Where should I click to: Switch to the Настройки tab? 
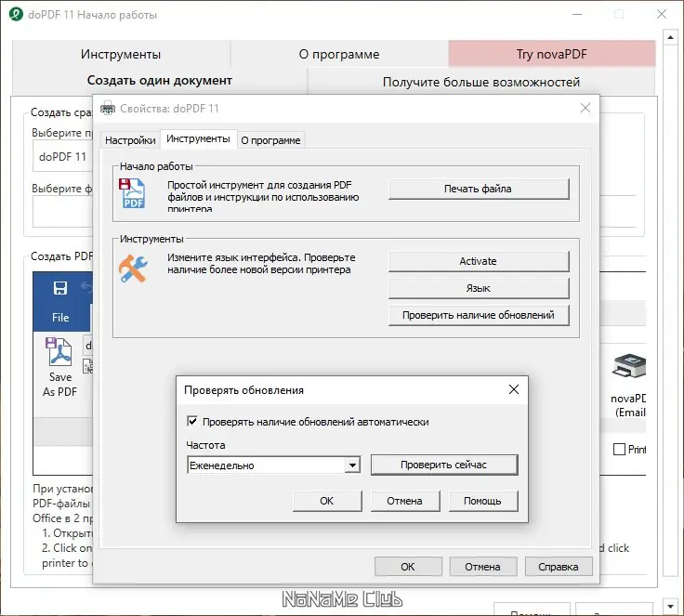(130, 140)
